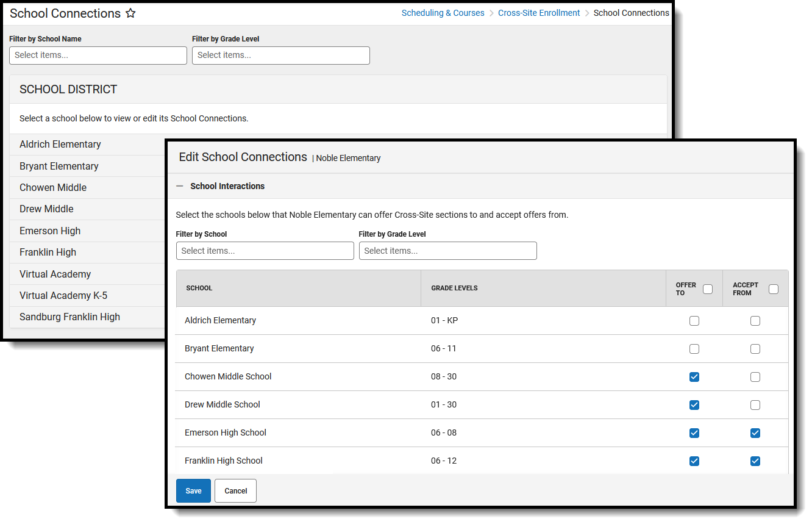Uncheck Offer To for Franklin High School

coord(694,461)
